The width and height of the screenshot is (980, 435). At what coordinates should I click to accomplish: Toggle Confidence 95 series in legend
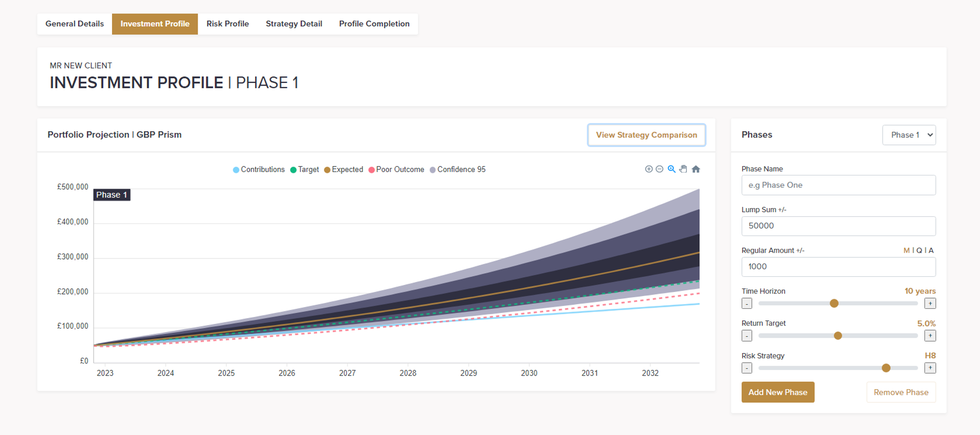point(458,169)
